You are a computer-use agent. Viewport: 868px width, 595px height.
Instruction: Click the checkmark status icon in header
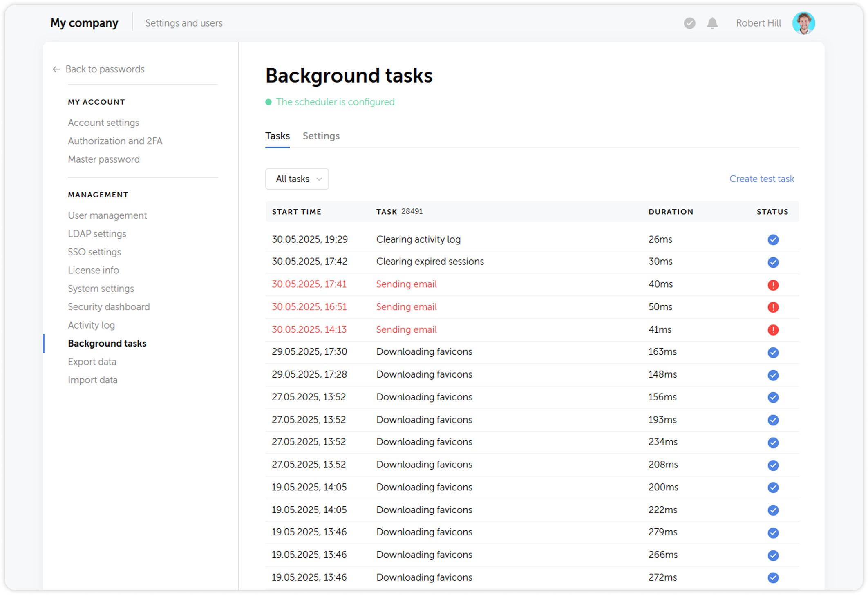click(689, 23)
